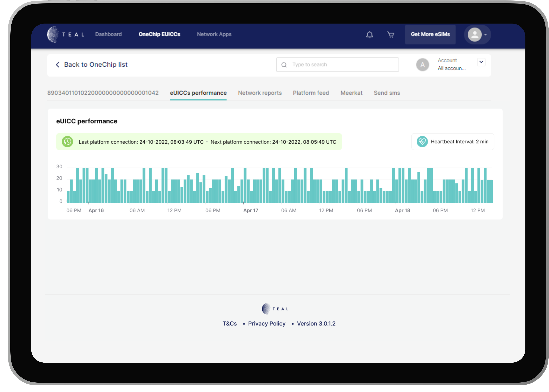Open the All accounts selector

(452, 68)
